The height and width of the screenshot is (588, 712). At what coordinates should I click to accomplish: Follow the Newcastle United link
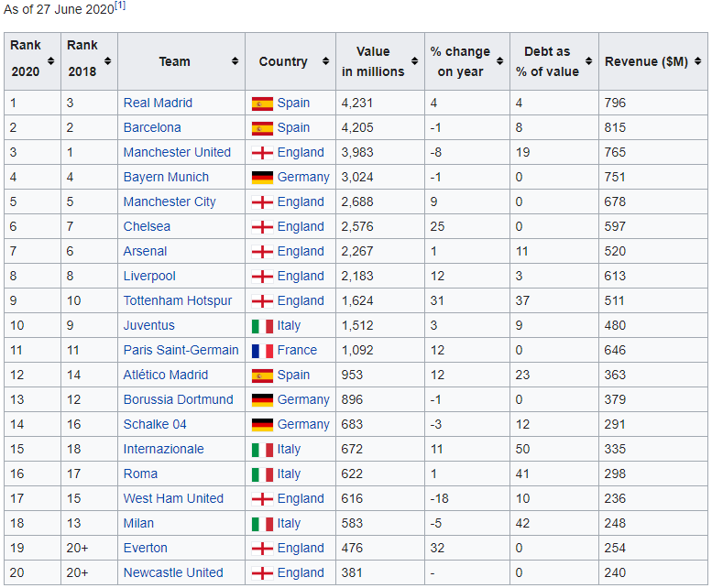coord(173,572)
